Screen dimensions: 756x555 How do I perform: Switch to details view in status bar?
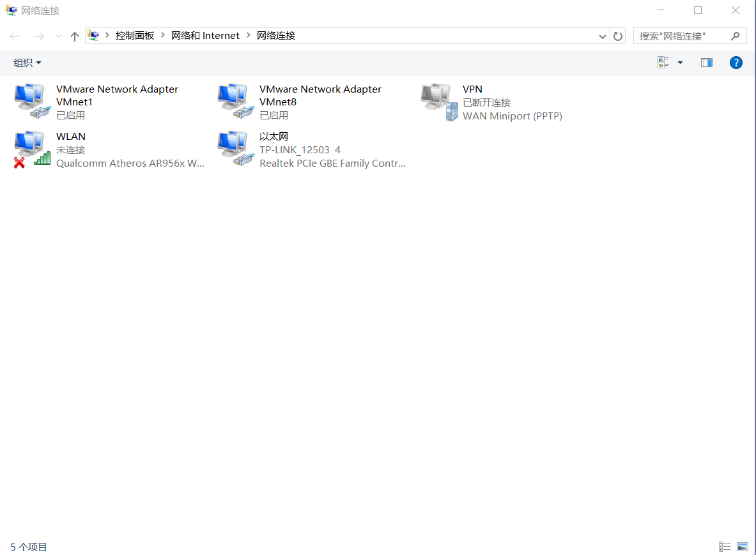[724, 547]
